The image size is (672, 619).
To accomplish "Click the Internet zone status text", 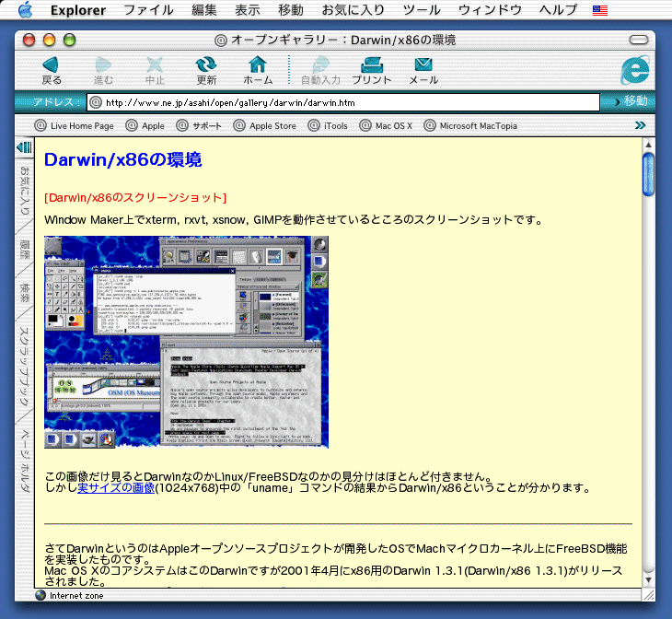I will [x=76, y=595].
